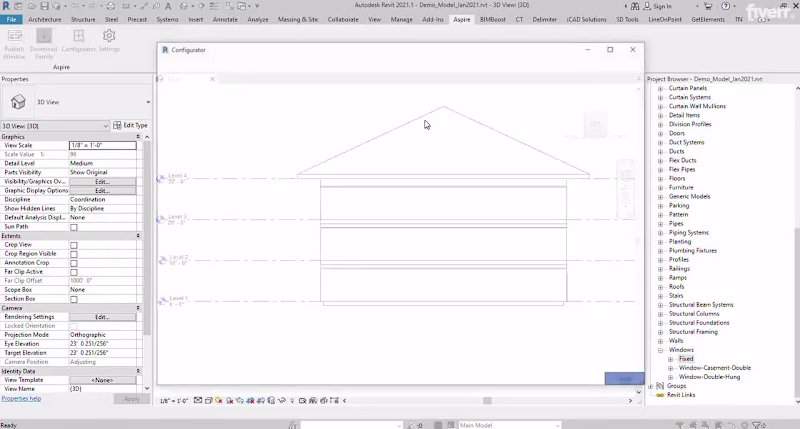
Task: Click the Switch Windows icon in quick access toolbar
Action: pos(241,6)
